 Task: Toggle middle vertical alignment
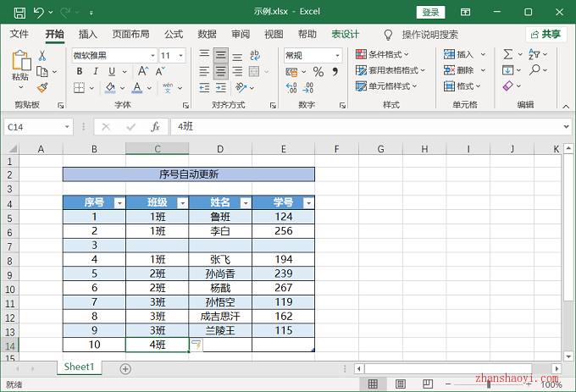click(220, 55)
